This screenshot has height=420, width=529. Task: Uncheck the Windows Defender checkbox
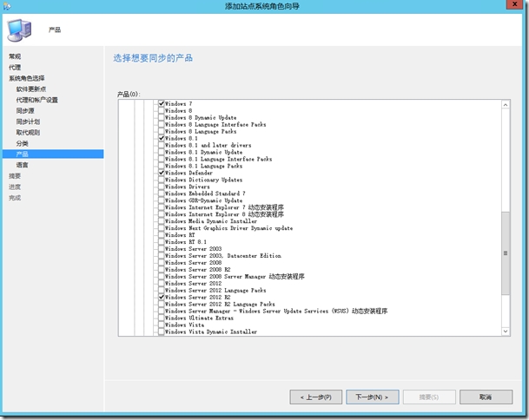click(162, 173)
